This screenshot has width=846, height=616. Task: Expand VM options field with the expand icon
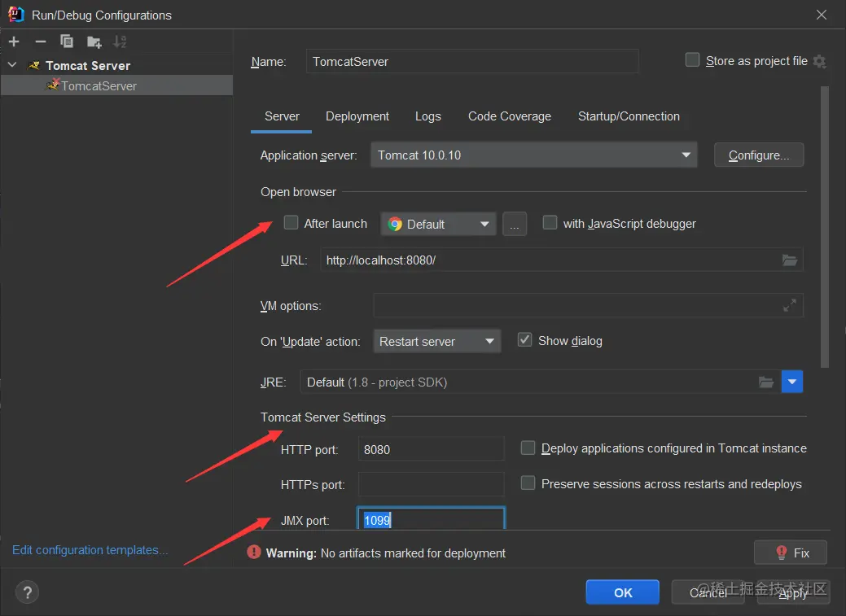coord(789,306)
